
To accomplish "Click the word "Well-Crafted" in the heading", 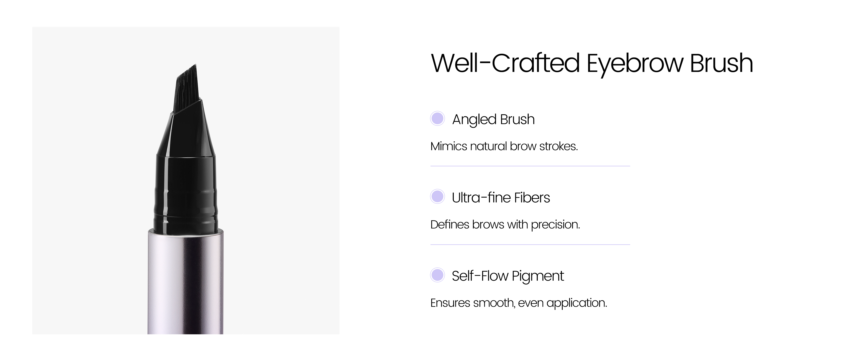I will point(505,63).
